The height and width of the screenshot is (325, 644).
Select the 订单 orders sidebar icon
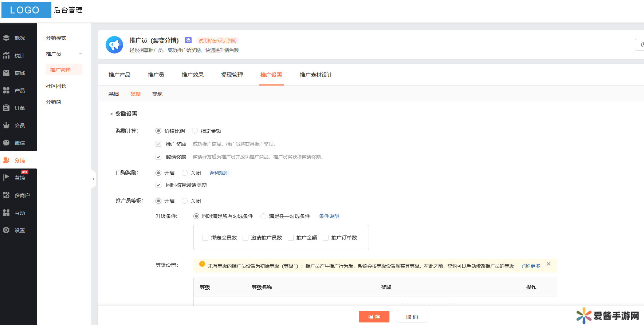click(6, 108)
